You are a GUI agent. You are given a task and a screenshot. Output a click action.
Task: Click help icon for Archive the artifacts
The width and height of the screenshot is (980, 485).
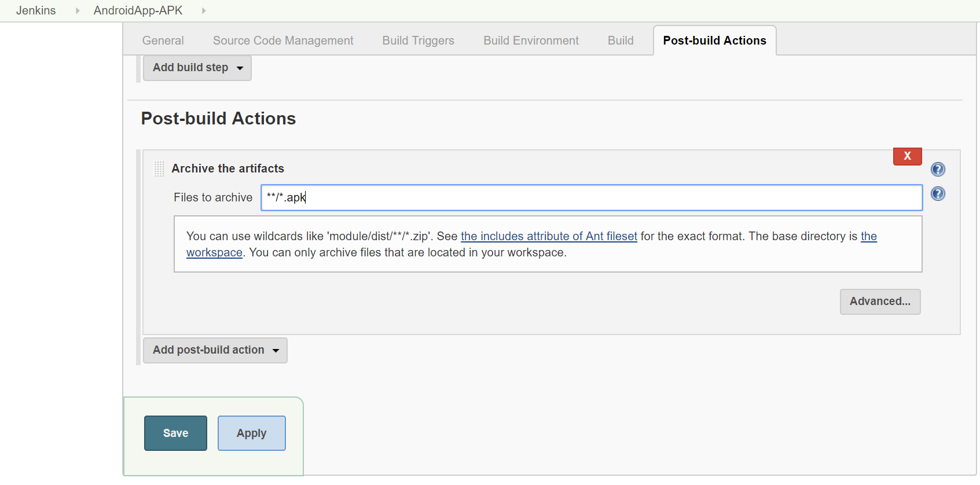tap(938, 169)
